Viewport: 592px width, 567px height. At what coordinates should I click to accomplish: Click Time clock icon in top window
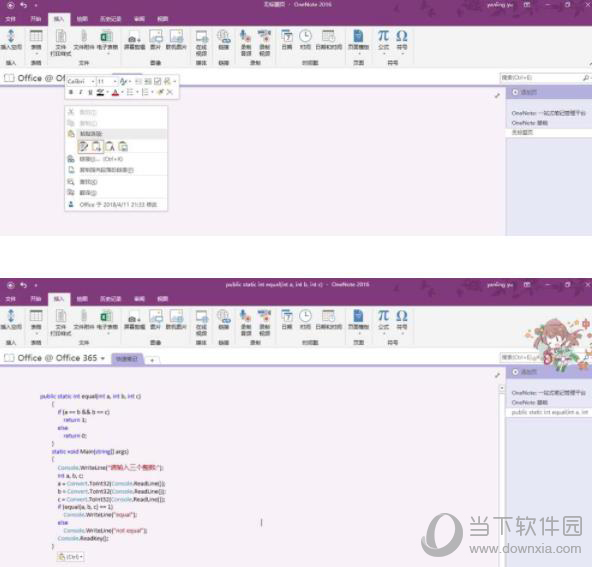305,36
